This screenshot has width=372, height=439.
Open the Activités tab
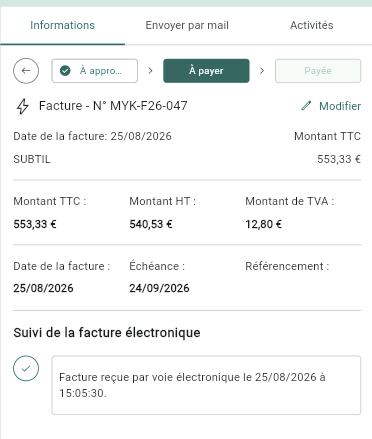pyautogui.click(x=311, y=25)
